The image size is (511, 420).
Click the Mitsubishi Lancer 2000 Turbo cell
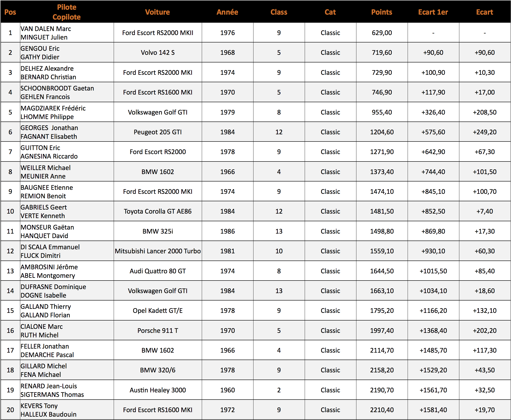click(158, 251)
